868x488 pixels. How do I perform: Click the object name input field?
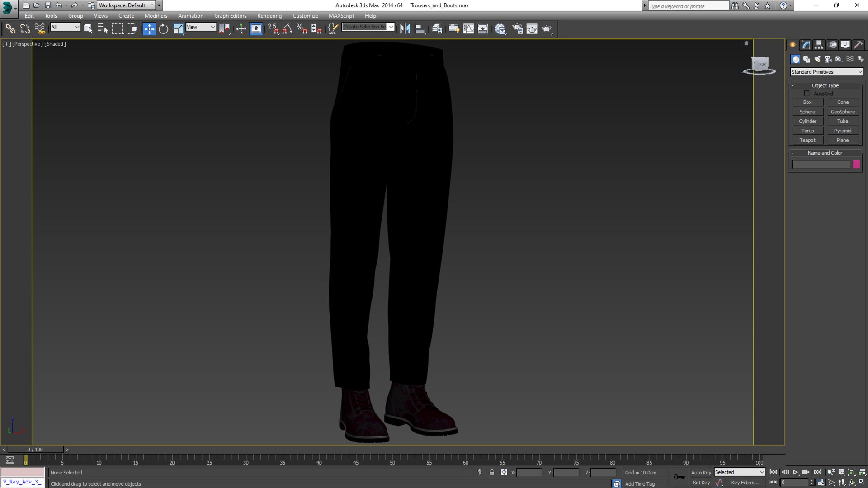coord(821,164)
